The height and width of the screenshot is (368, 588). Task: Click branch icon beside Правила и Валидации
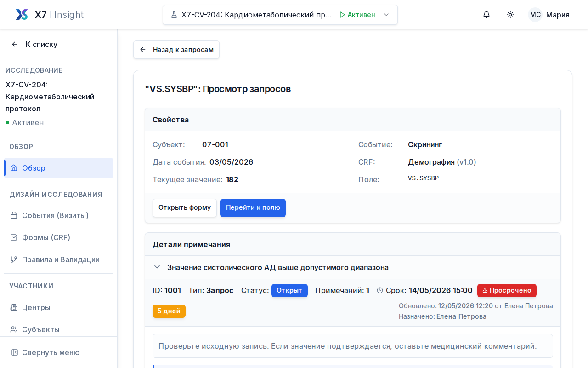(x=14, y=259)
